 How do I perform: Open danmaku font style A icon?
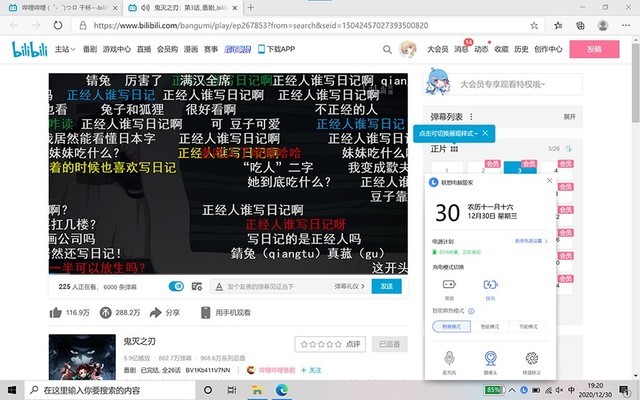[x=219, y=287]
